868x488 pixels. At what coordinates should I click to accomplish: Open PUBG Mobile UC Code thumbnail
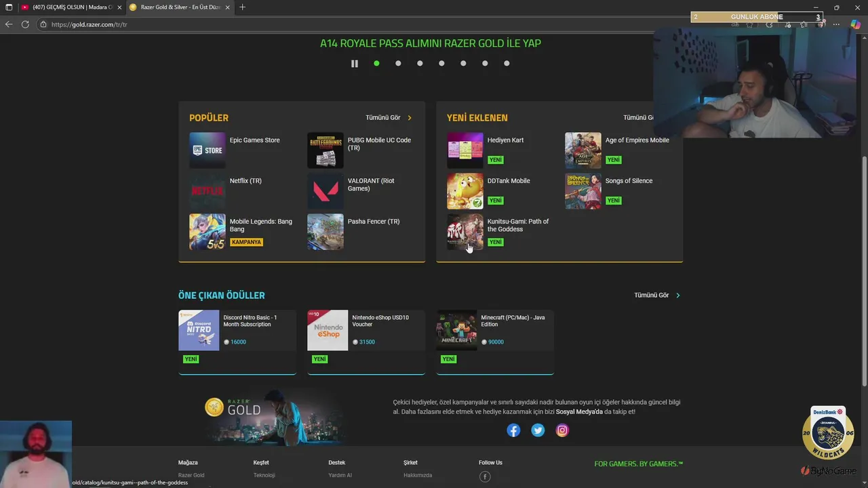click(325, 150)
